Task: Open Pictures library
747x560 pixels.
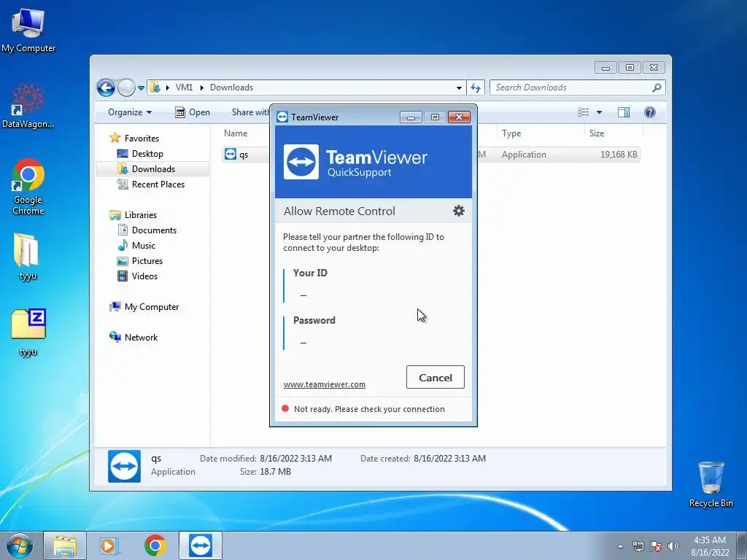Action: (x=147, y=261)
